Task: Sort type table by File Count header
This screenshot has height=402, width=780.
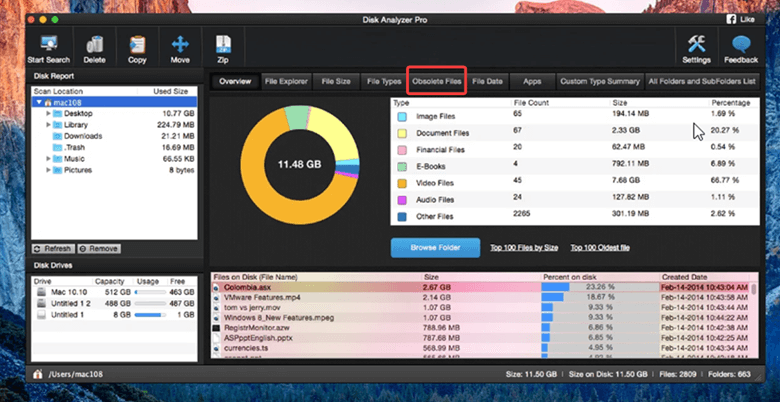Action: (x=560, y=103)
